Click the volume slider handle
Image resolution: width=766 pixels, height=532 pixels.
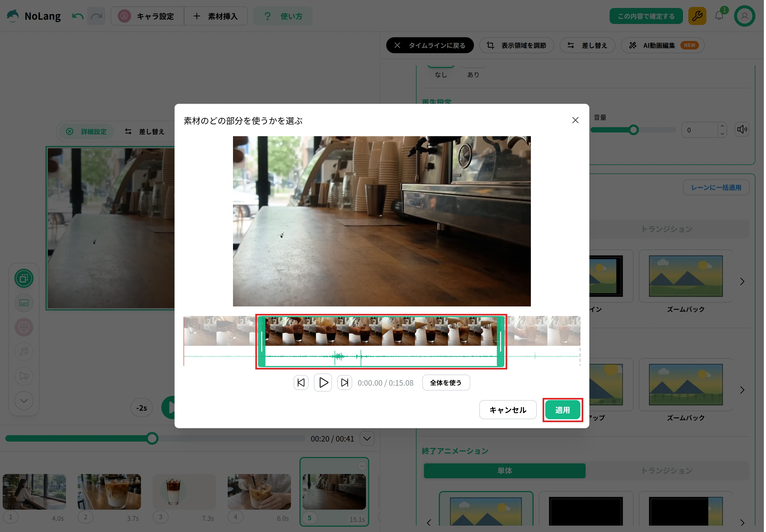pyautogui.click(x=634, y=130)
